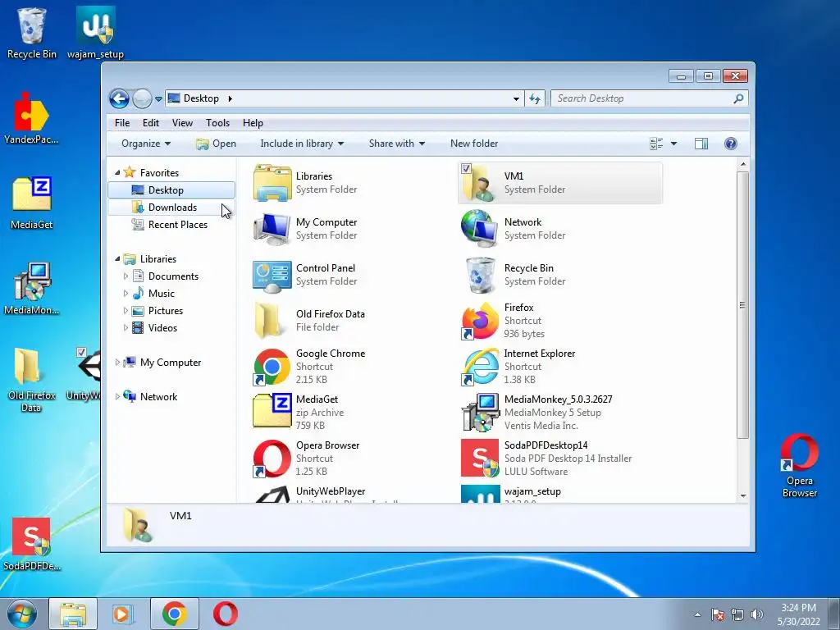The height and width of the screenshot is (630, 840).
Task: Open Windows Media Player from taskbar
Action: [123, 614]
